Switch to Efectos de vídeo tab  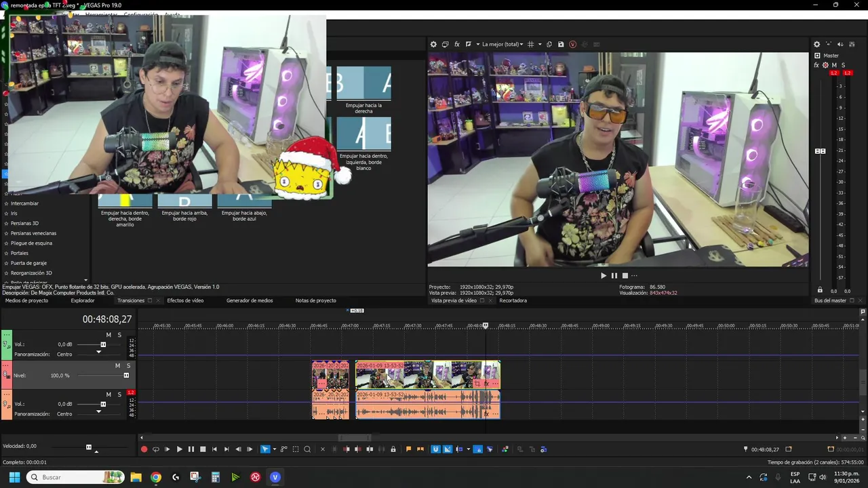(x=185, y=300)
